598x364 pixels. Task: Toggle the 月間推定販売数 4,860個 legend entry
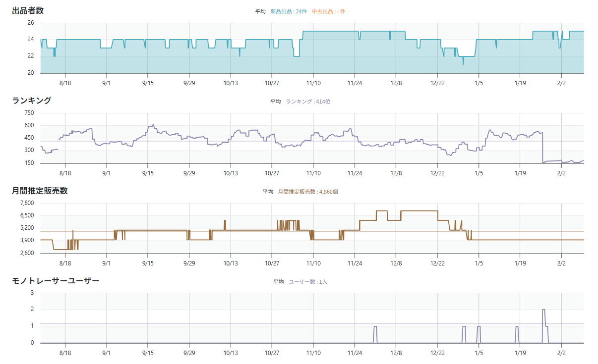(x=307, y=192)
